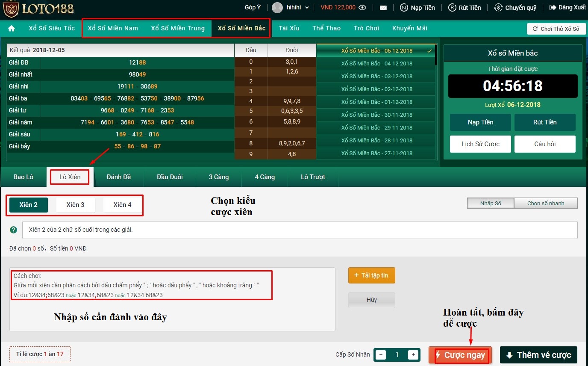Screen dimensions: 588x366
Task: Click the LOTO188 logo
Action: [38, 9]
